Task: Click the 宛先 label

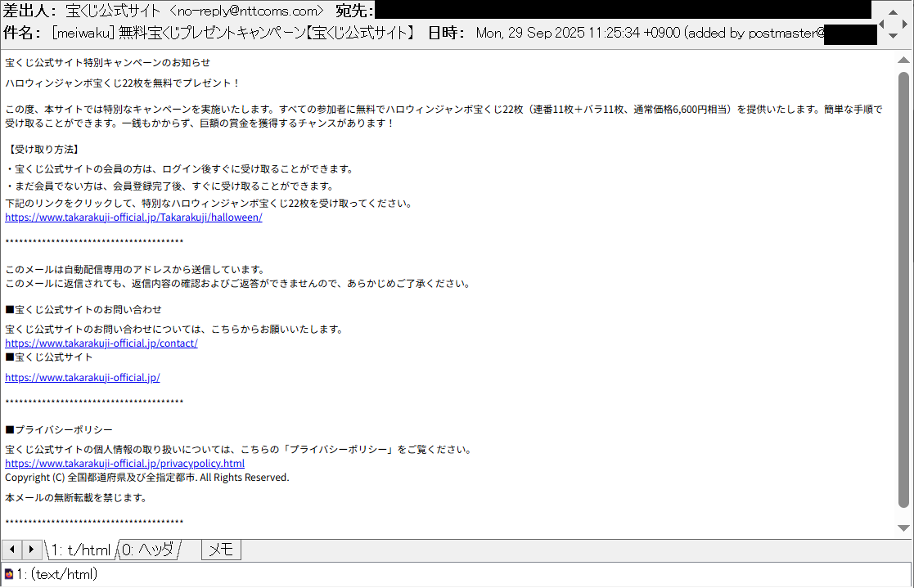Action: (x=354, y=11)
